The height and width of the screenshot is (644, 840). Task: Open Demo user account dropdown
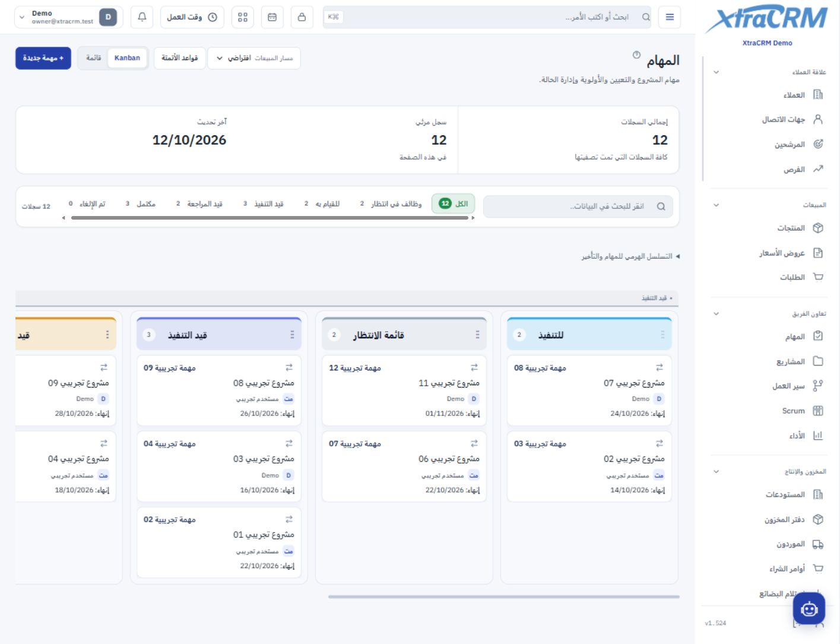pyautogui.click(x=68, y=17)
